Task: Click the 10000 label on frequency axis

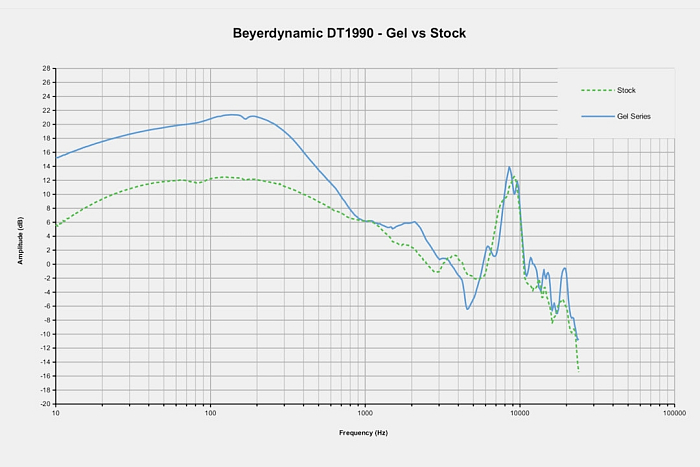Action: [x=519, y=412]
